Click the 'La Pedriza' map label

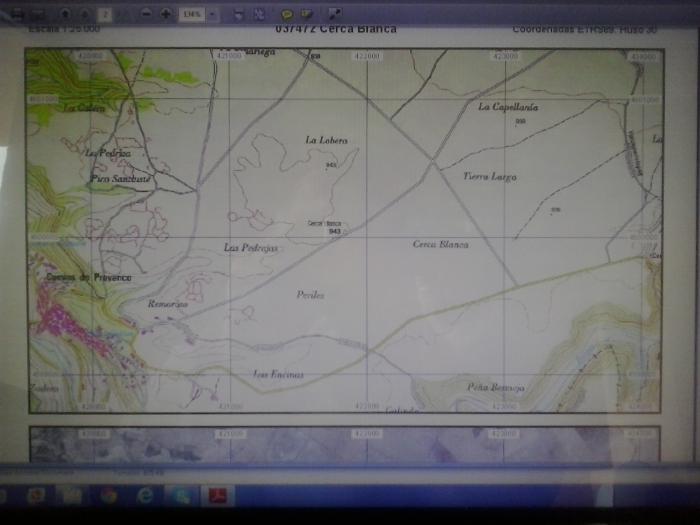coord(108,153)
